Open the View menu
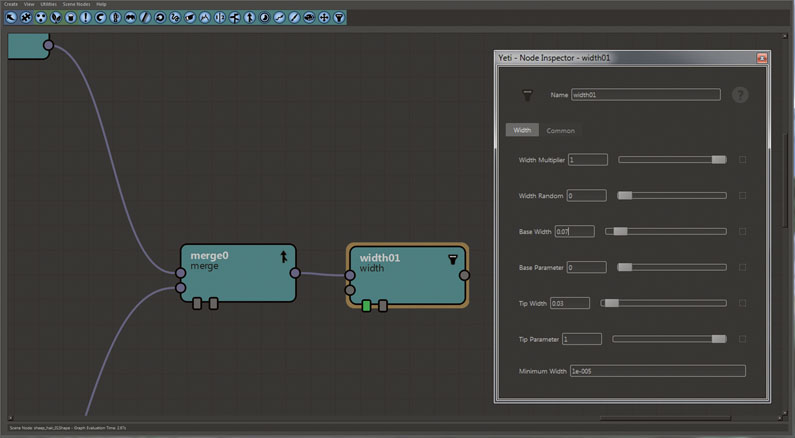Viewport: 795px width, 438px height. [29, 4]
